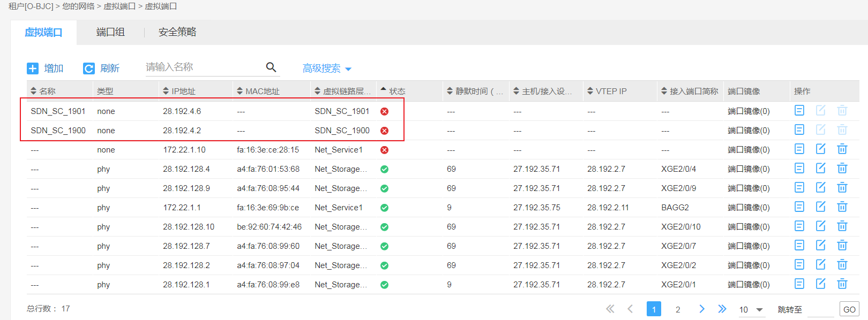868x320 pixels.
Task: Click the GO page jump button
Action: pos(849,309)
